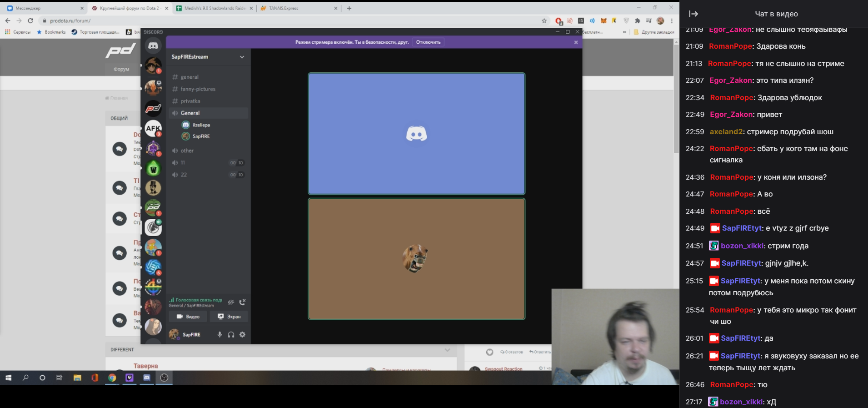Open Discord user settings gear

pos(243,335)
